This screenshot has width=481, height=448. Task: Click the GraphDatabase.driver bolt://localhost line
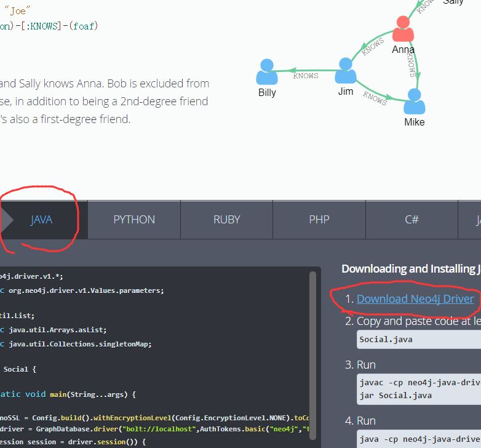tap(154, 429)
